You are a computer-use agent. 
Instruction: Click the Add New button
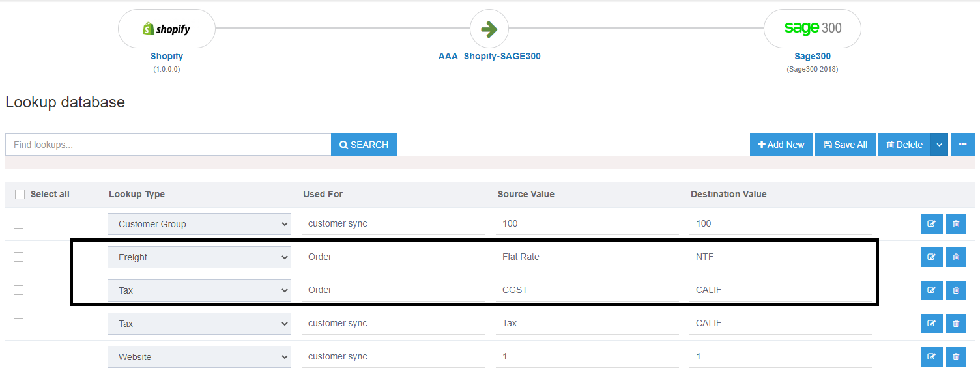point(781,145)
